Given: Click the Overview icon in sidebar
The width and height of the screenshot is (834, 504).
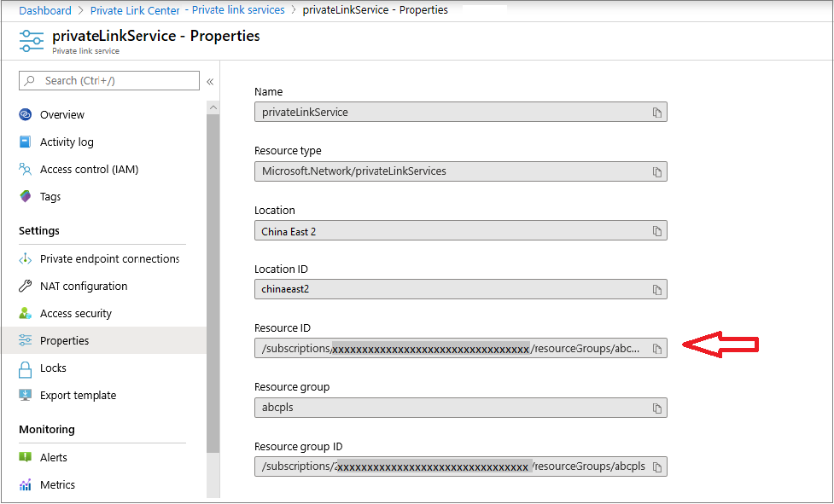Looking at the screenshot, I should (x=26, y=115).
